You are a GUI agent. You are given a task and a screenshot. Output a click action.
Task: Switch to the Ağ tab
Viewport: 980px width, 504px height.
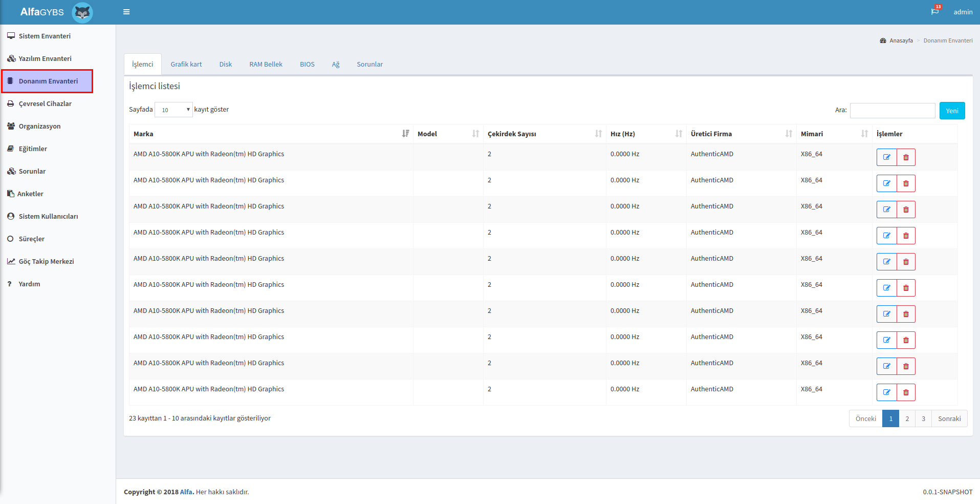336,64
